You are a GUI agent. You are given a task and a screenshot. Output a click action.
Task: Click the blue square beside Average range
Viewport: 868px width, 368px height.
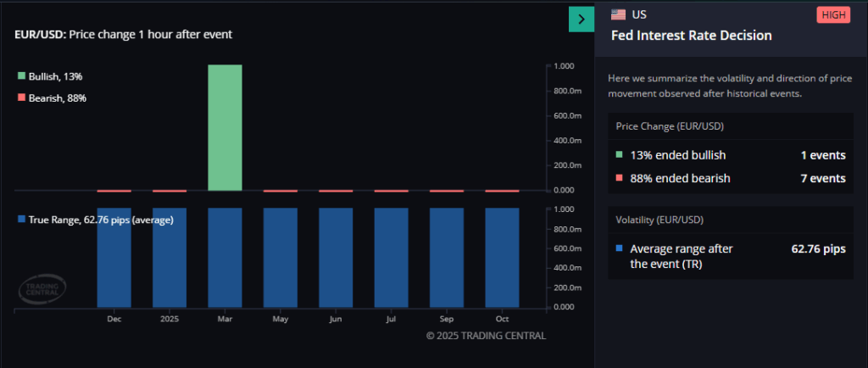(620, 249)
